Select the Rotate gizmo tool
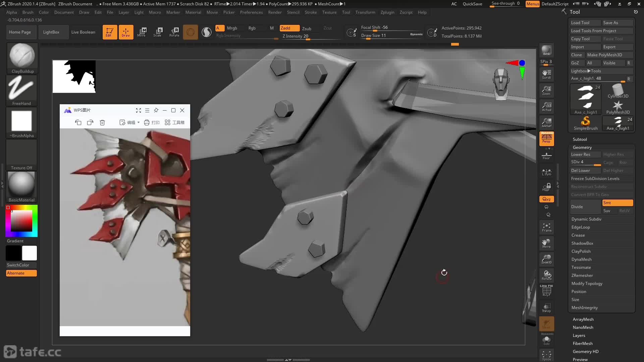Screen dimensions: 644x362 (x=174, y=32)
